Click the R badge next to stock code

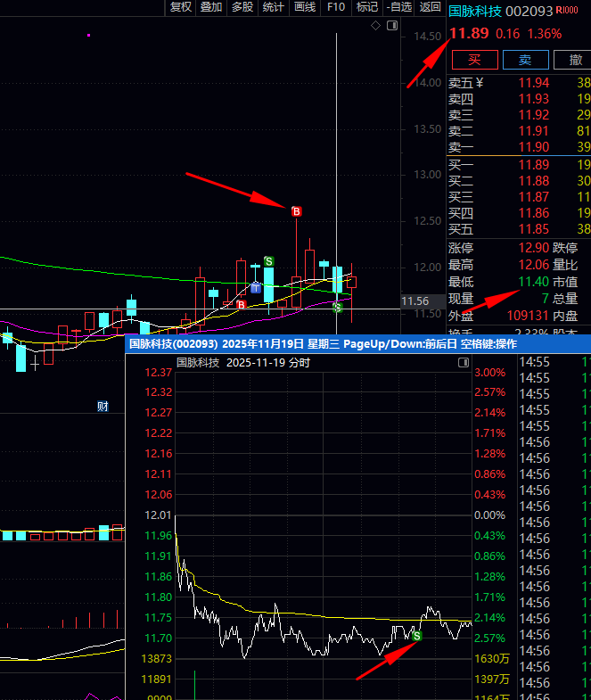(x=559, y=10)
